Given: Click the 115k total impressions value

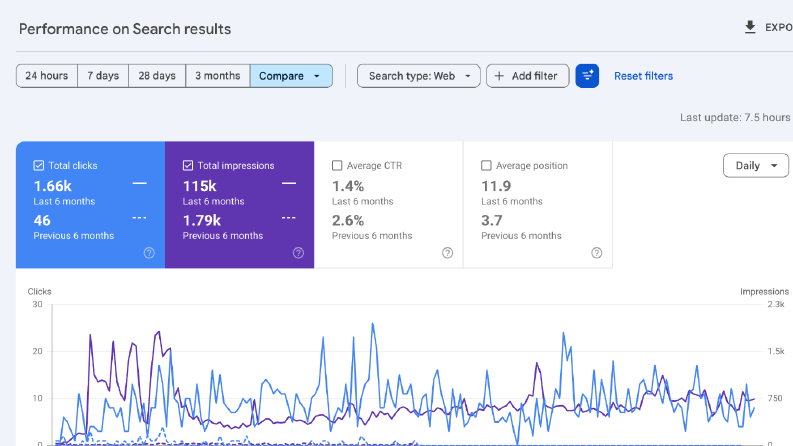Looking at the screenshot, I should [x=199, y=186].
